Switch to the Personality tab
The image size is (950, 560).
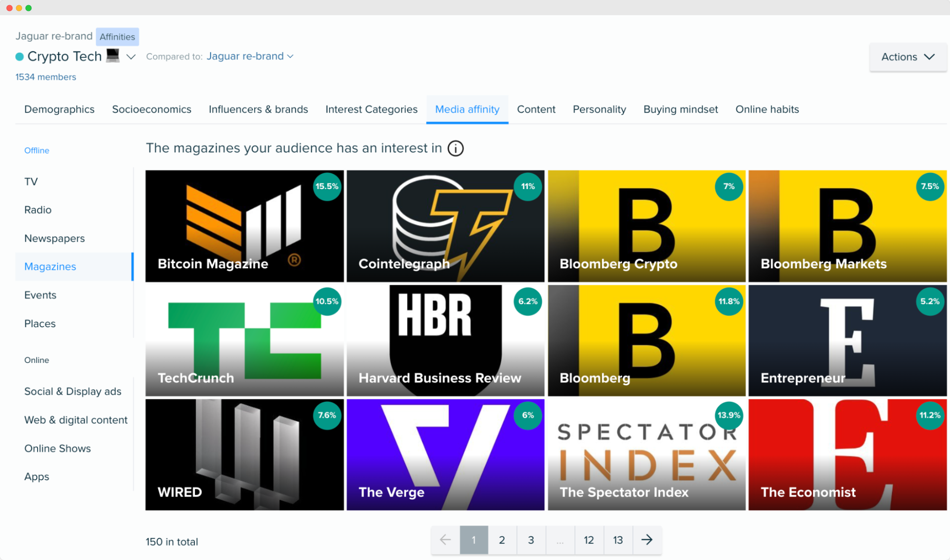point(599,109)
